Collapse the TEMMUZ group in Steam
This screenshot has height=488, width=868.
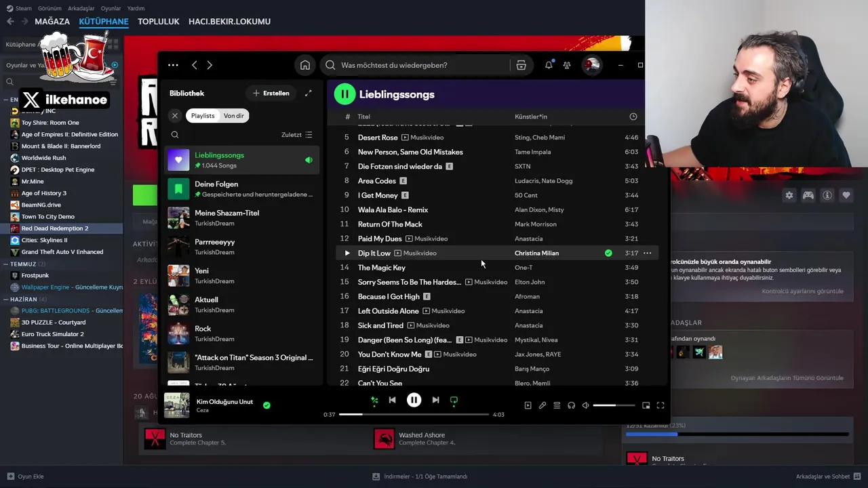[6, 264]
